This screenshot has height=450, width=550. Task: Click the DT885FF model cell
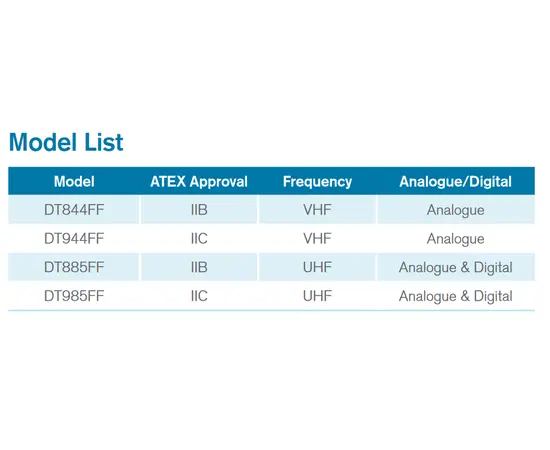tap(74, 268)
